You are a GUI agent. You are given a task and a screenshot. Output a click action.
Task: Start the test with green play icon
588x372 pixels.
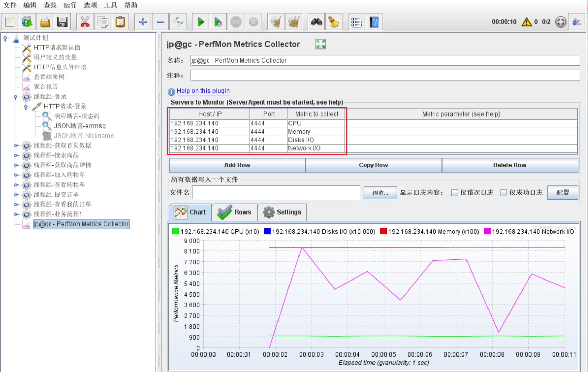[x=201, y=22]
